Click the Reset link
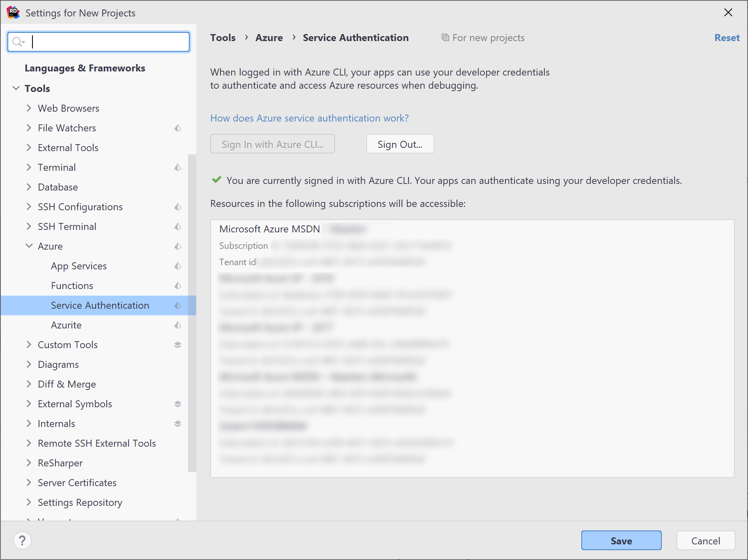The height and width of the screenshot is (560, 748). (x=727, y=37)
